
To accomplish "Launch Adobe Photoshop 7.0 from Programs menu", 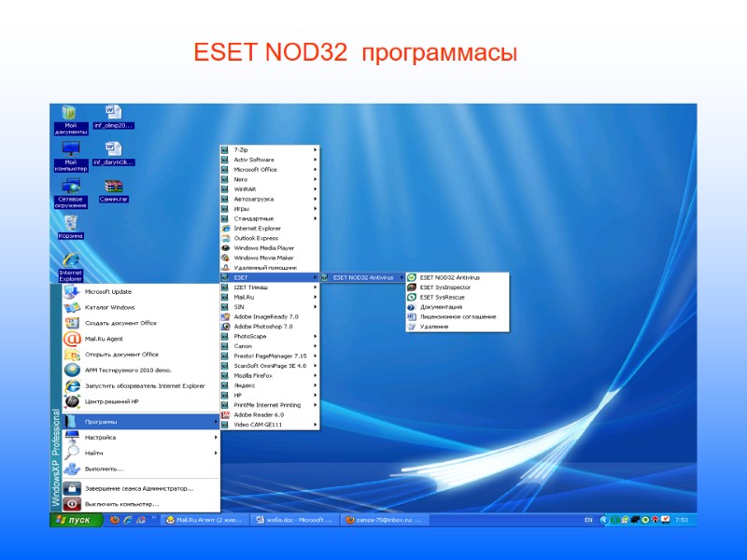I will pos(264,327).
